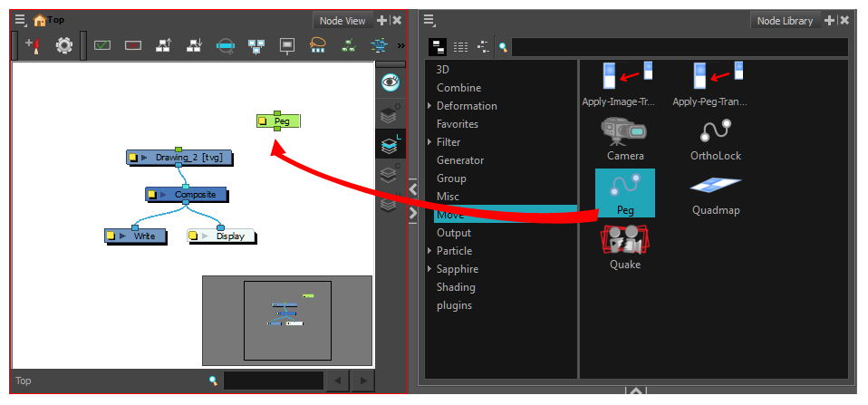Toggle yellow square on Drawing_2 node

tap(133, 158)
